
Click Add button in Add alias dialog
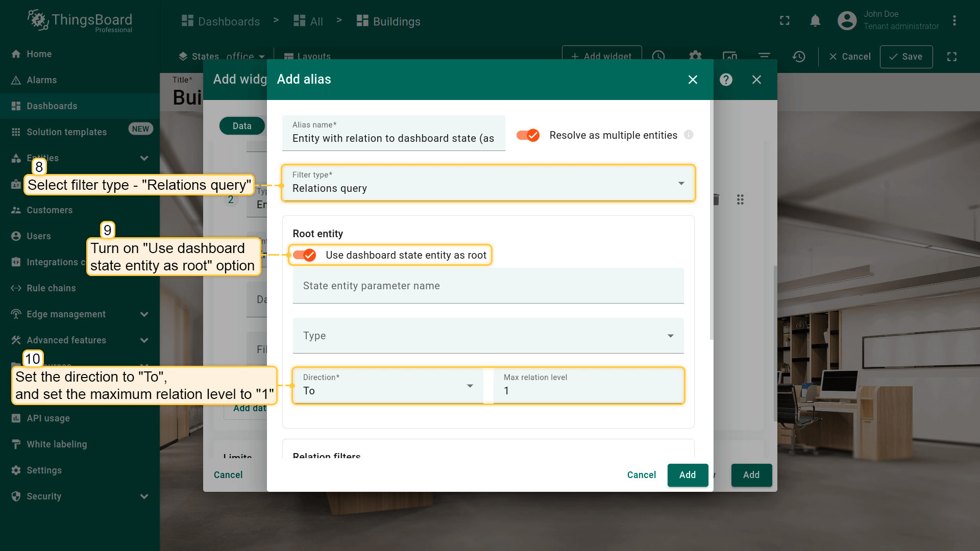[x=687, y=475]
